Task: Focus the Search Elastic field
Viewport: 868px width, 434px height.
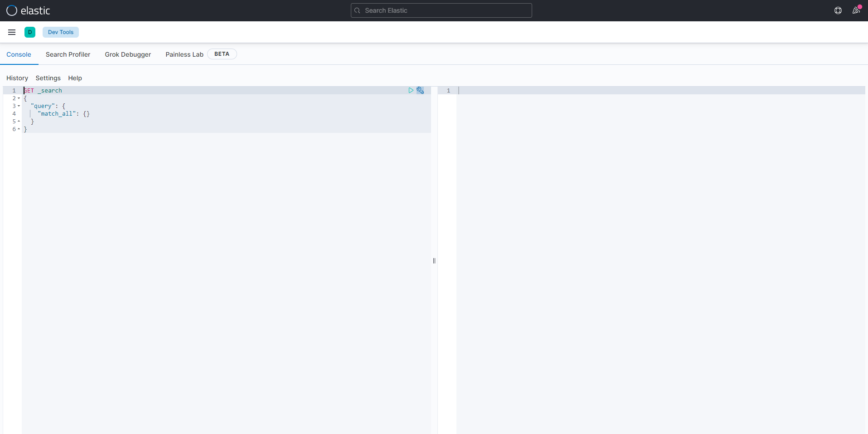Action: point(441,10)
